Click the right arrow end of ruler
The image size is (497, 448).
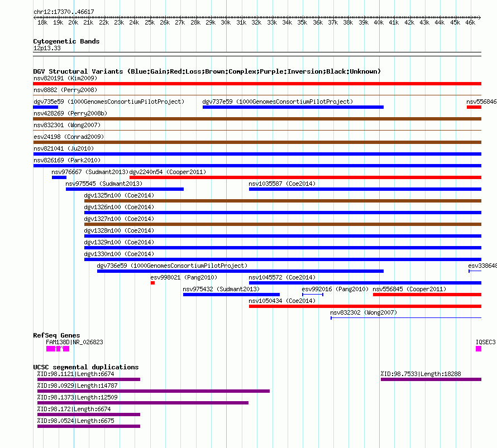click(x=480, y=18)
